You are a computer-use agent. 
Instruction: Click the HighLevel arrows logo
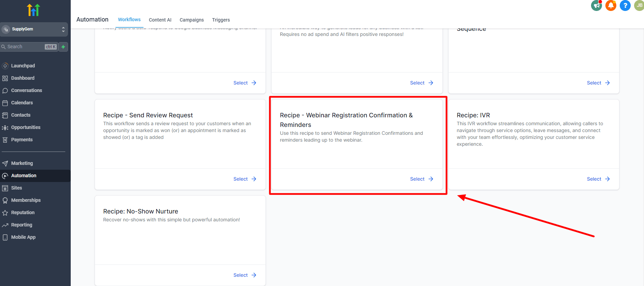click(x=33, y=10)
